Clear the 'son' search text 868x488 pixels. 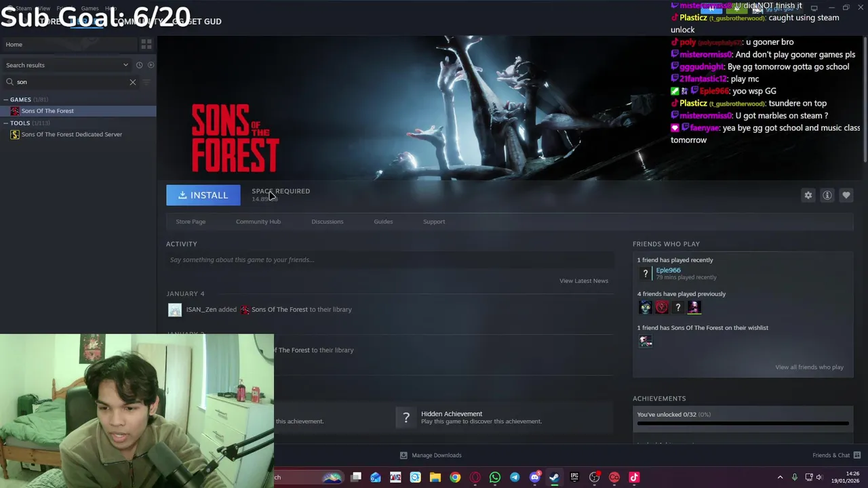coord(133,82)
